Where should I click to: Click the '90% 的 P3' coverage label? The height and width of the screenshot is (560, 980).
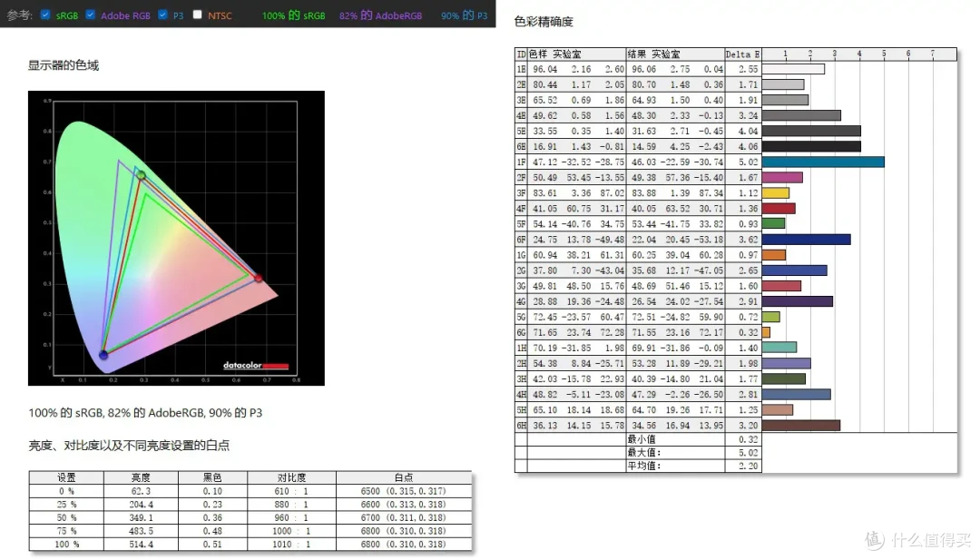coord(464,15)
